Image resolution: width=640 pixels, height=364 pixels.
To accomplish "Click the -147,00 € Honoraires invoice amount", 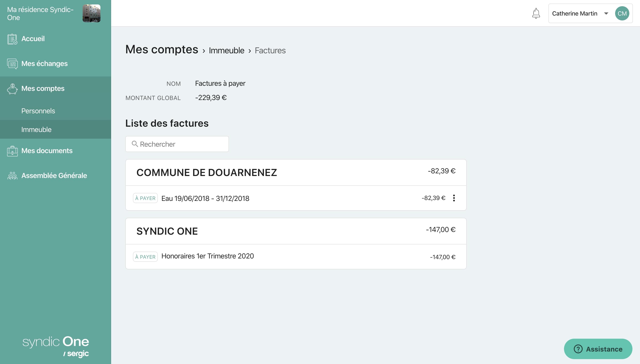I will (x=442, y=257).
